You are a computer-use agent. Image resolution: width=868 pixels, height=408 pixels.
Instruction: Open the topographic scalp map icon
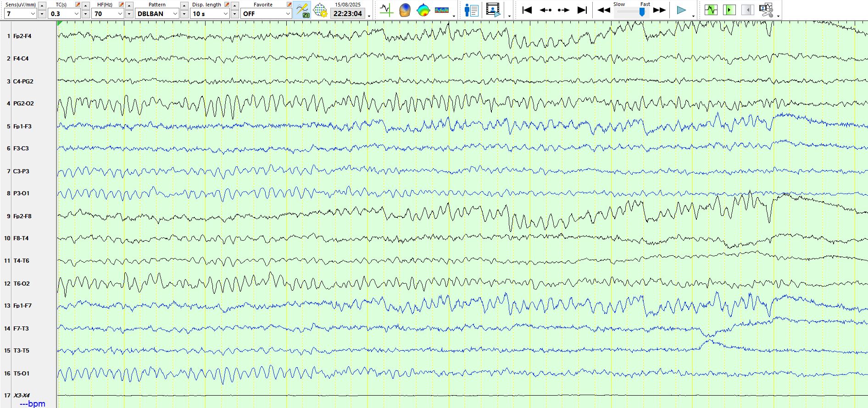(423, 10)
